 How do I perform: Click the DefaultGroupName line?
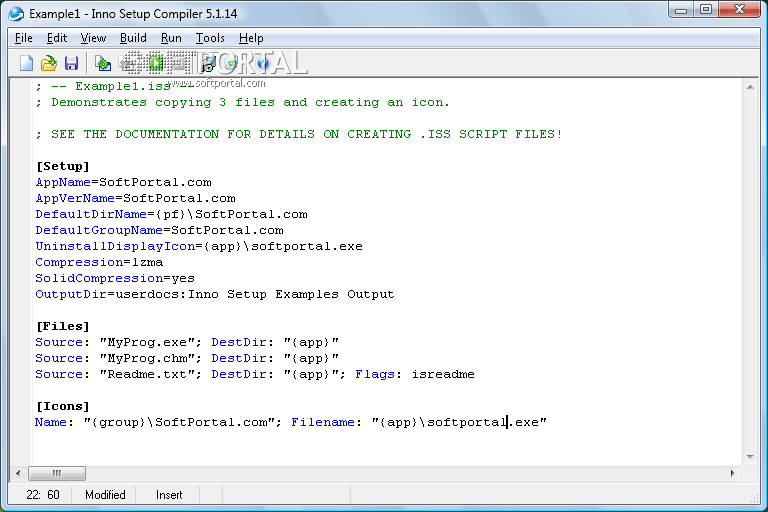(x=160, y=230)
